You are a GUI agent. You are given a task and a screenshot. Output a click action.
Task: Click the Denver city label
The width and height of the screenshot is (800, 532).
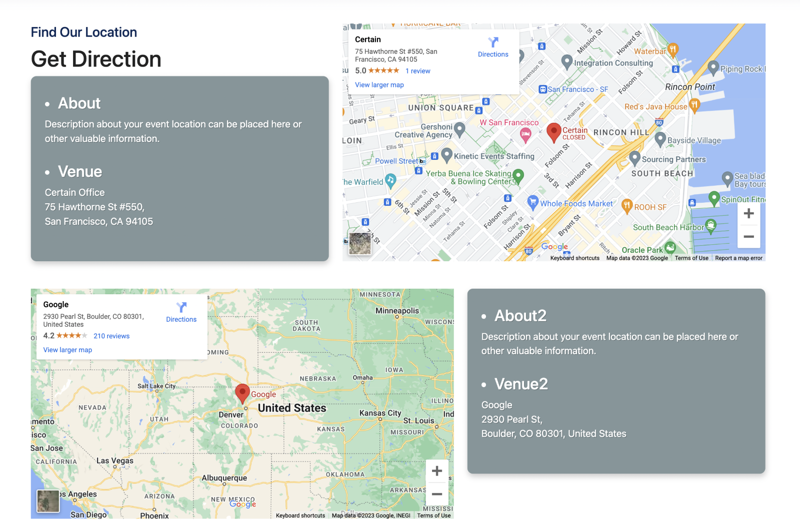point(231,415)
